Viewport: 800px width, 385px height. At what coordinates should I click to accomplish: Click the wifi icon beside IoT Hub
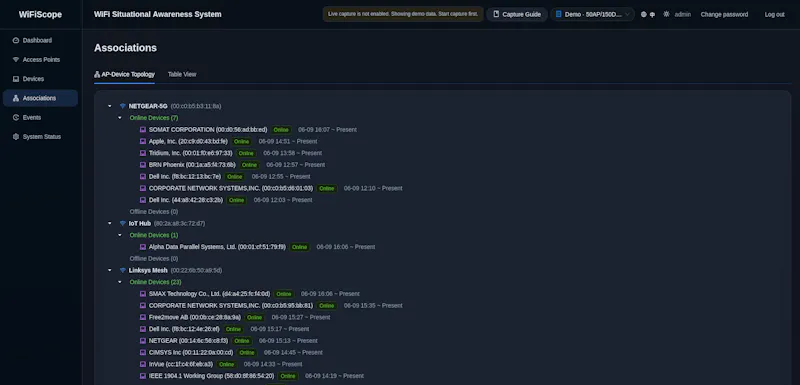pyautogui.click(x=122, y=223)
